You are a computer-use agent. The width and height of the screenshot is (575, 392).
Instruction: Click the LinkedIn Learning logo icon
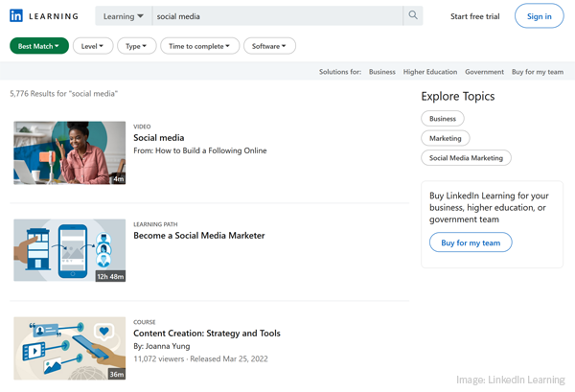pos(16,16)
